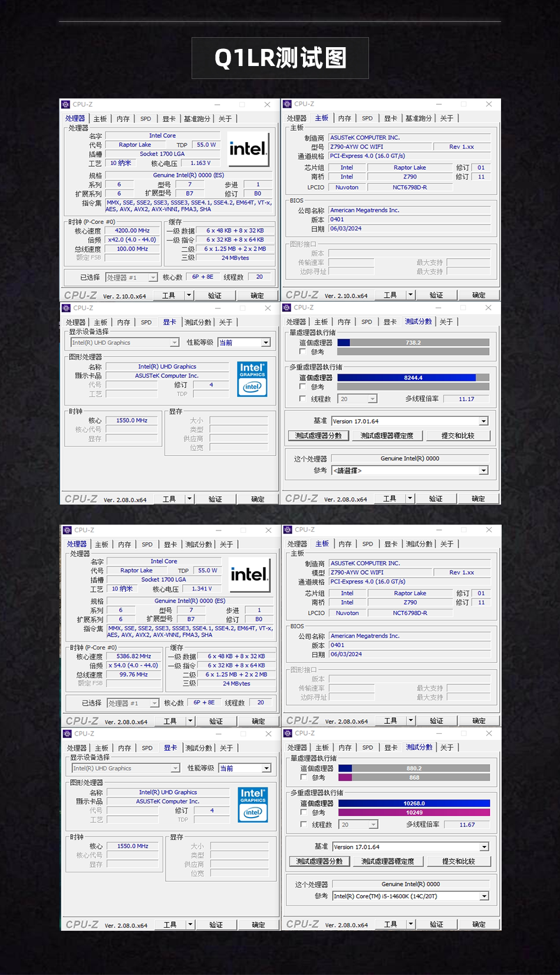Open 处理器 #1 dropdown in 5386.82 MHz window
This screenshot has width=560, height=975.
click(x=133, y=703)
